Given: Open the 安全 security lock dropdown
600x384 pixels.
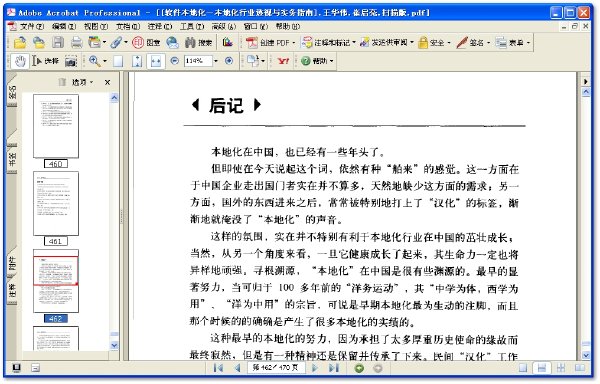Looking at the screenshot, I should pos(434,42).
